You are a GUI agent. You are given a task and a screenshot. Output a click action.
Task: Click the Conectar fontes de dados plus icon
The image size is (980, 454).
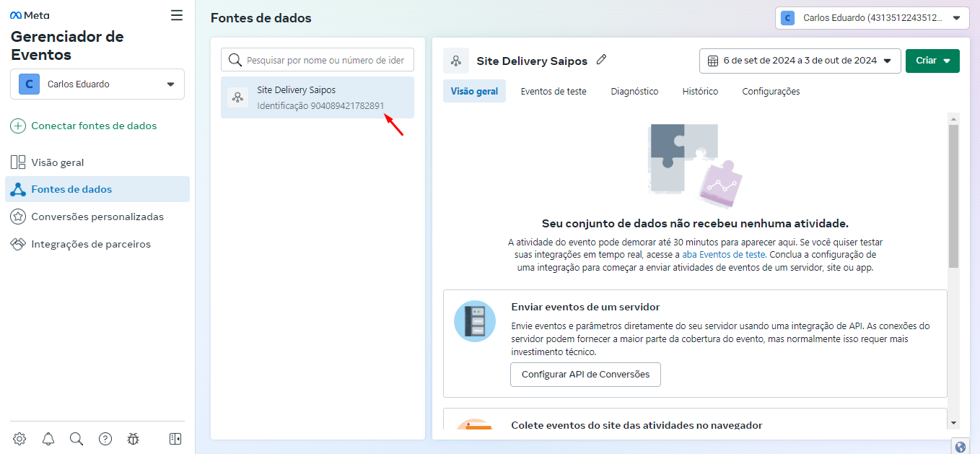[x=18, y=126]
